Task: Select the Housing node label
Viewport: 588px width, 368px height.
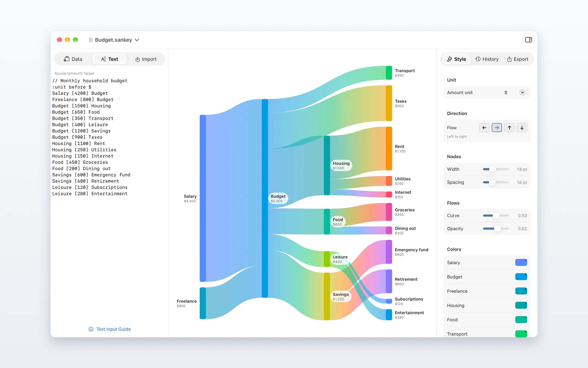Action: [x=341, y=166]
